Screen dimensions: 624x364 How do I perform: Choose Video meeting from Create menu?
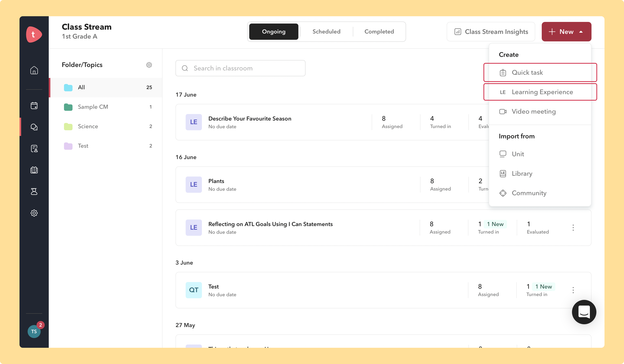(x=533, y=112)
